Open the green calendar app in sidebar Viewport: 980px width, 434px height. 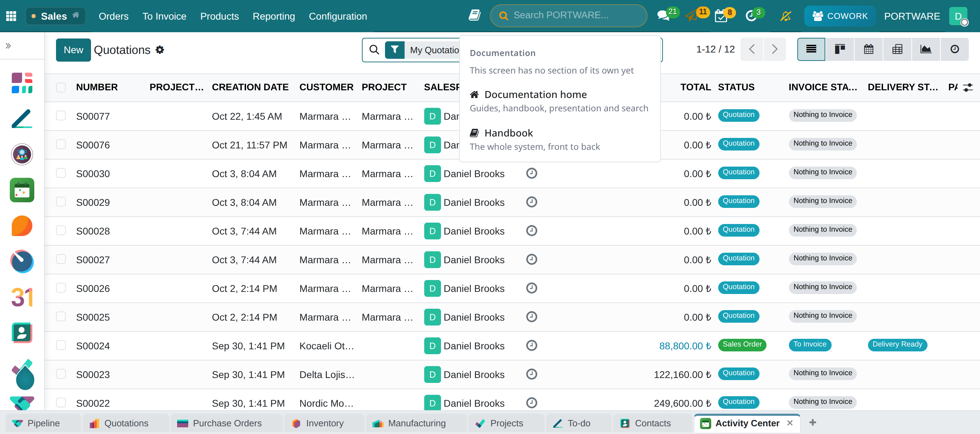point(22,190)
